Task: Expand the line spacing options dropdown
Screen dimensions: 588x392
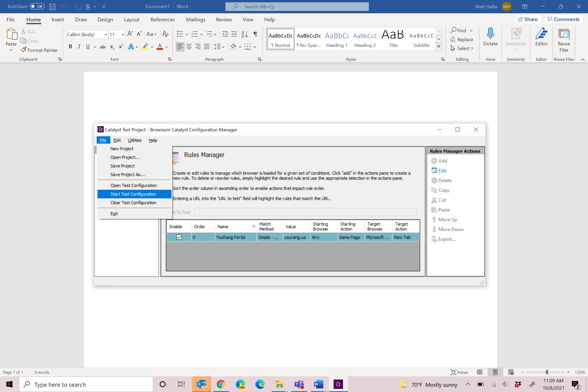Action: tap(223, 47)
